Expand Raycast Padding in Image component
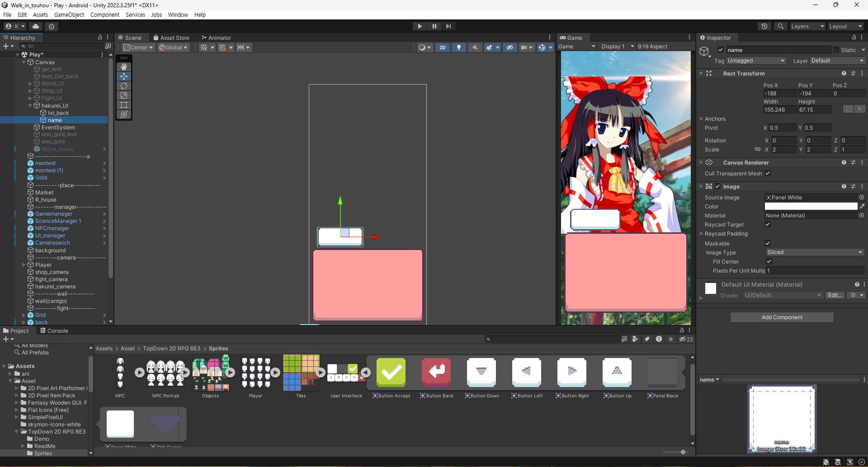 tap(702, 234)
